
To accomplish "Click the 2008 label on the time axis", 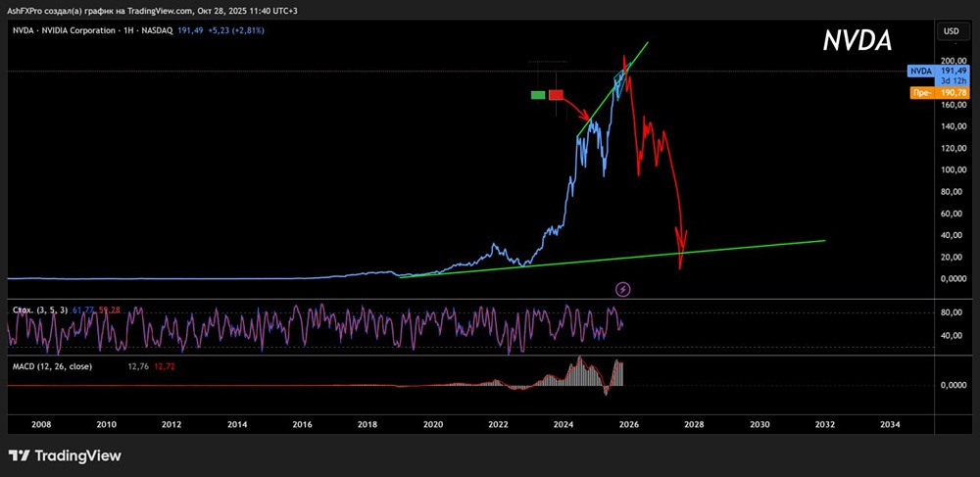I will (41, 424).
